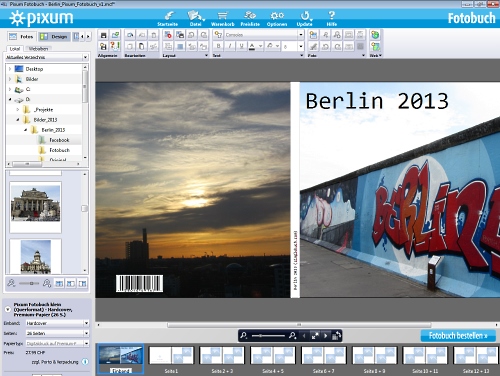Select first thumbnail view mode button
The image size is (500, 376).
[59, 284]
